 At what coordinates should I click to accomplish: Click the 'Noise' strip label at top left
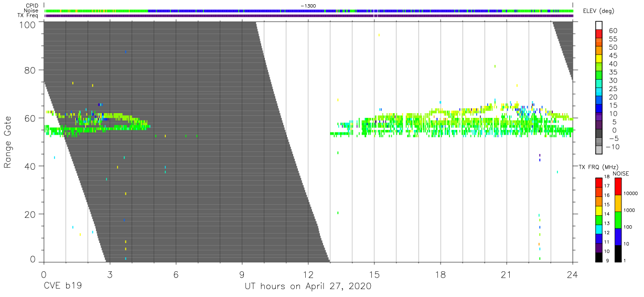click(31, 10)
